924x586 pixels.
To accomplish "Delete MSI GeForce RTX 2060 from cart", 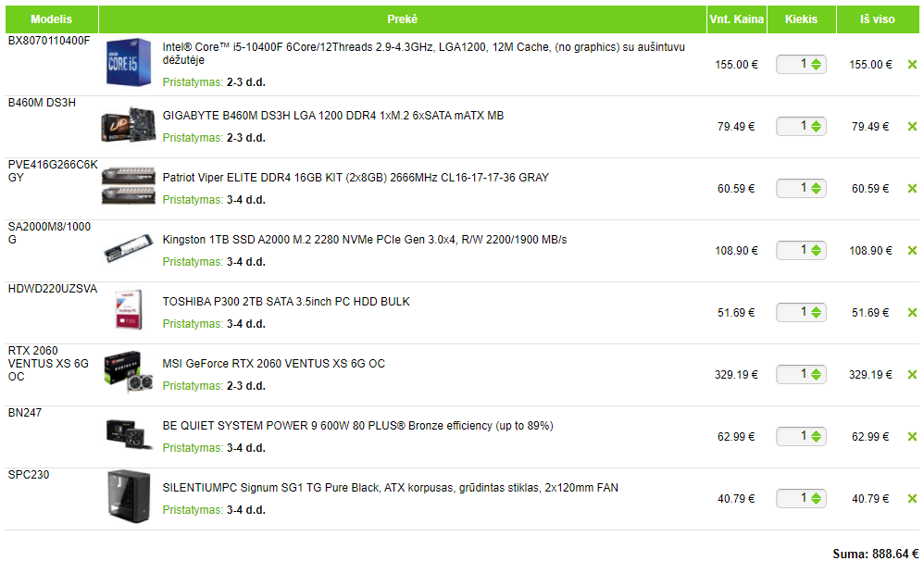I will (912, 375).
